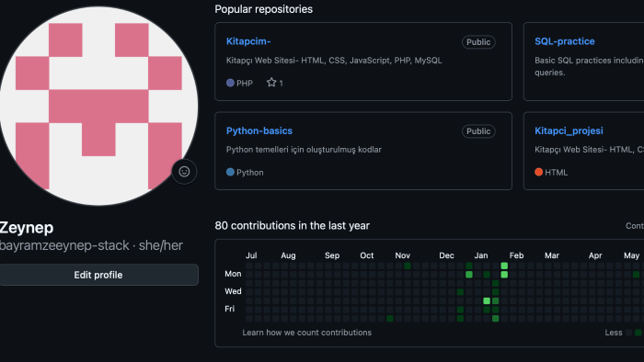This screenshot has width=644, height=362.
Task: Click the 'Nov' month label in contribution graph
Action: (x=403, y=255)
